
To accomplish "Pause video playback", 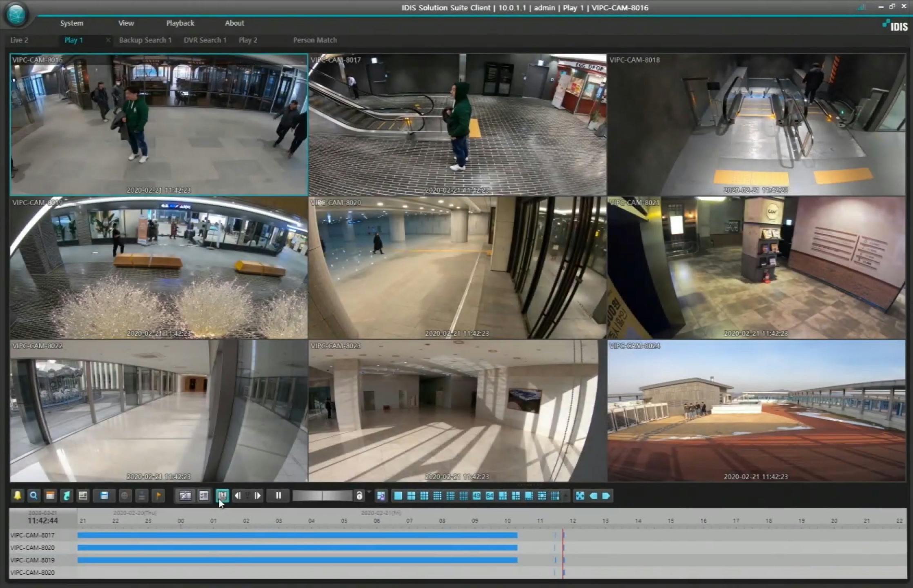I will [x=278, y=495].
